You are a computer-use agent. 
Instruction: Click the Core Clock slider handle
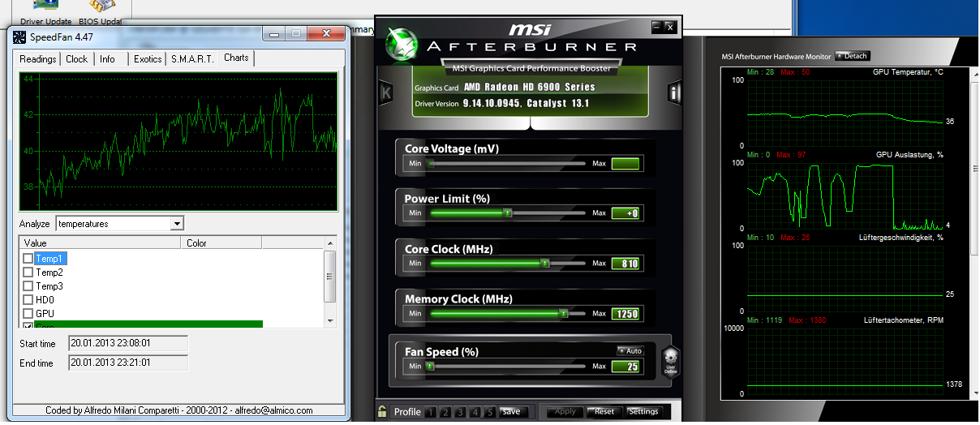pyautogui.click(x=545, y=263)
